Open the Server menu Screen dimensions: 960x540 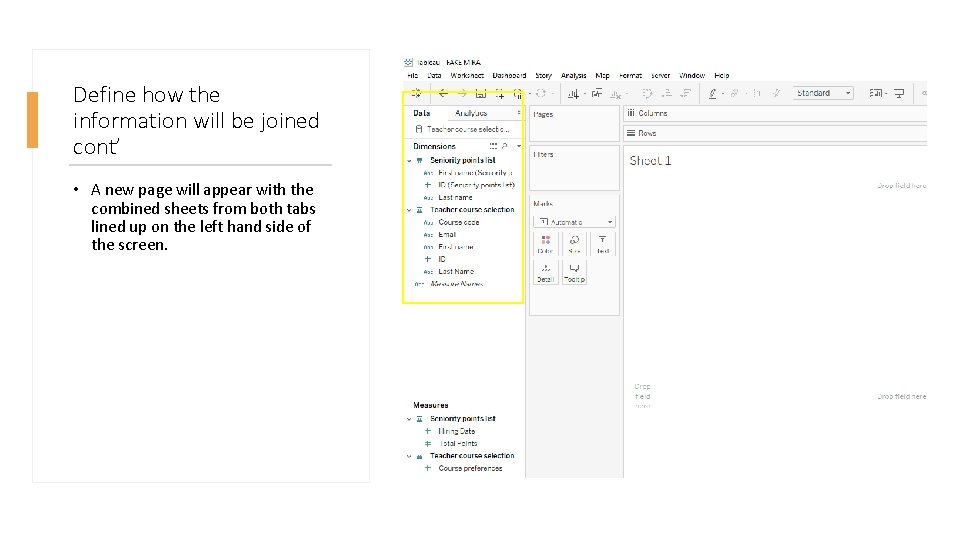(x=660, y=76)
